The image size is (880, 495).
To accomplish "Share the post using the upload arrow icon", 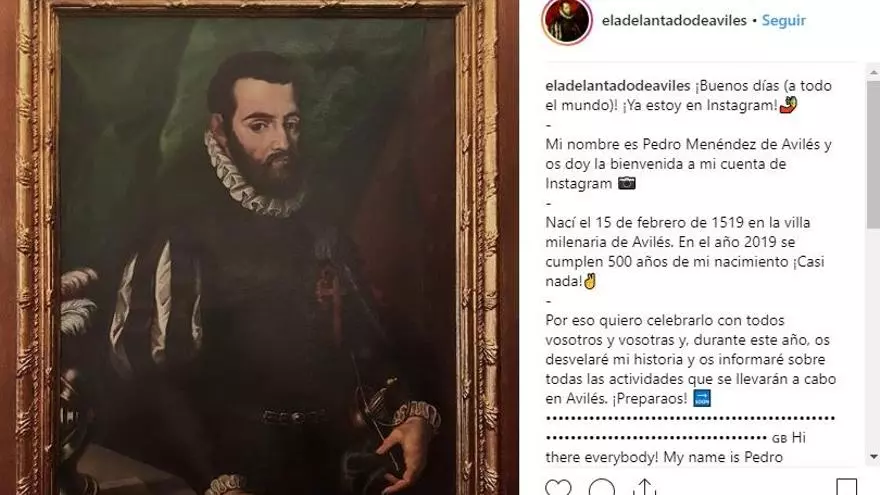I will [x=644, y=487].
